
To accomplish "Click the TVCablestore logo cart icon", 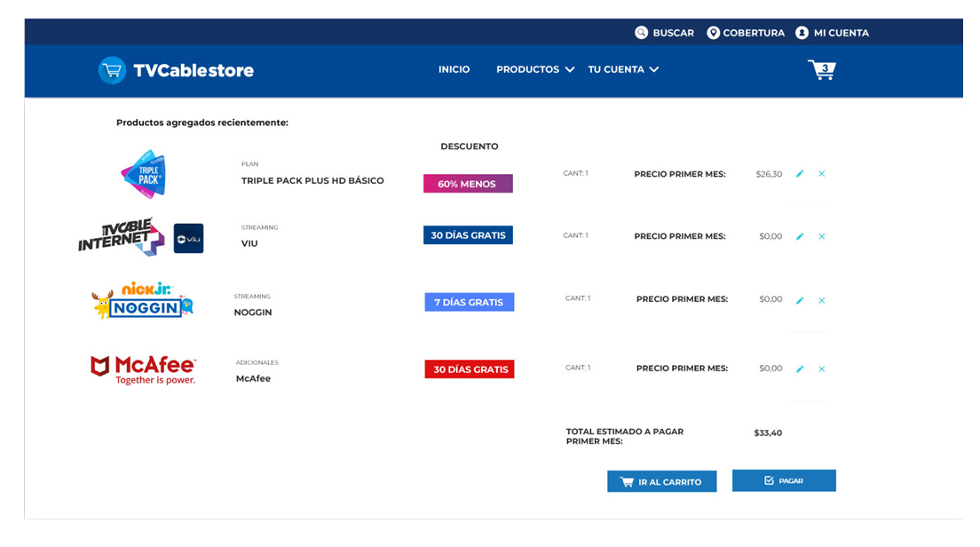I will click(x=113, y=70).
